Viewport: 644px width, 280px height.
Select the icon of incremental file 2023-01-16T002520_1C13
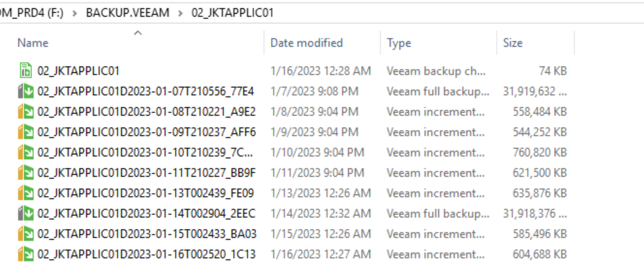25,254
